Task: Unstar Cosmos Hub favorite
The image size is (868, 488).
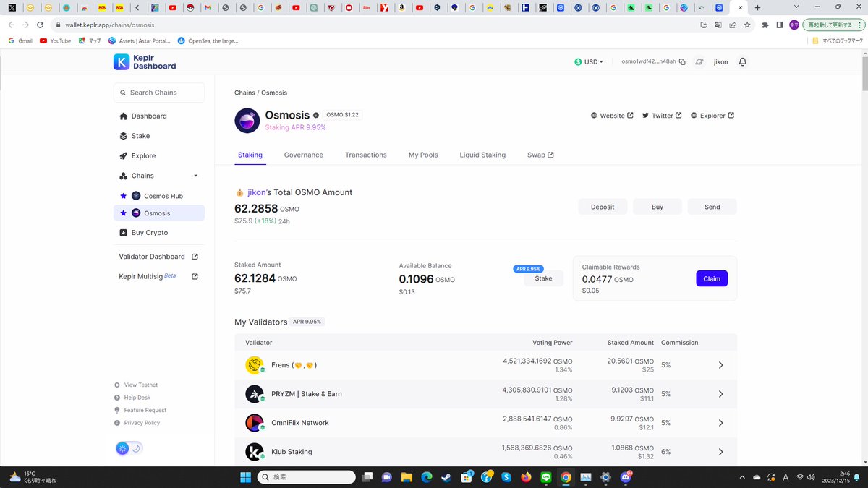Action: tap(124, 196)
